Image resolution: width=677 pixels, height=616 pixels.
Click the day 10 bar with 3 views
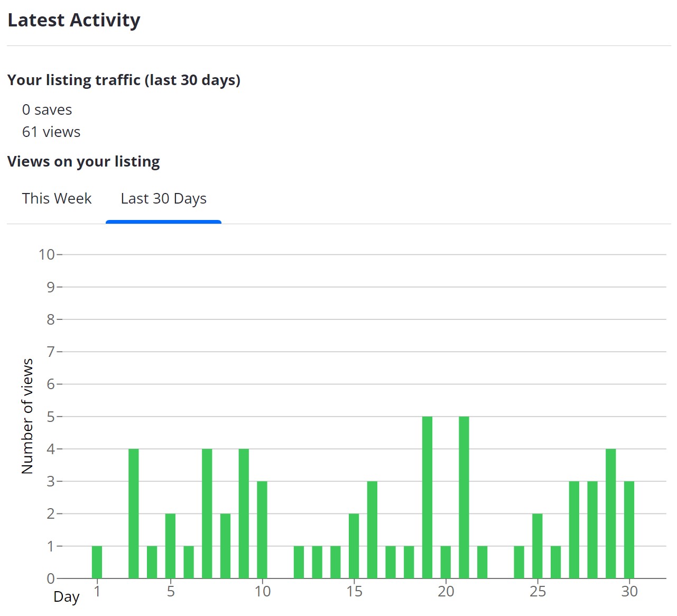pyautogui.click(x=262, y=530)
